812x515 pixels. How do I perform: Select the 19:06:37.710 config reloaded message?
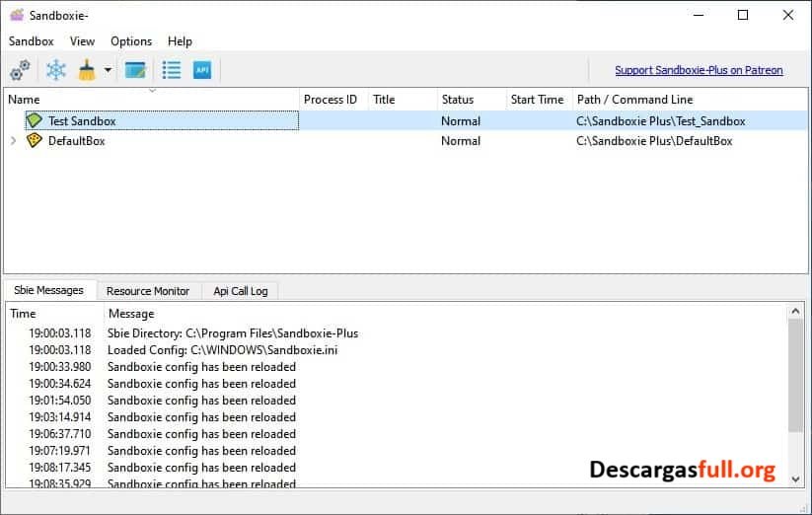(x=397, y=434)
